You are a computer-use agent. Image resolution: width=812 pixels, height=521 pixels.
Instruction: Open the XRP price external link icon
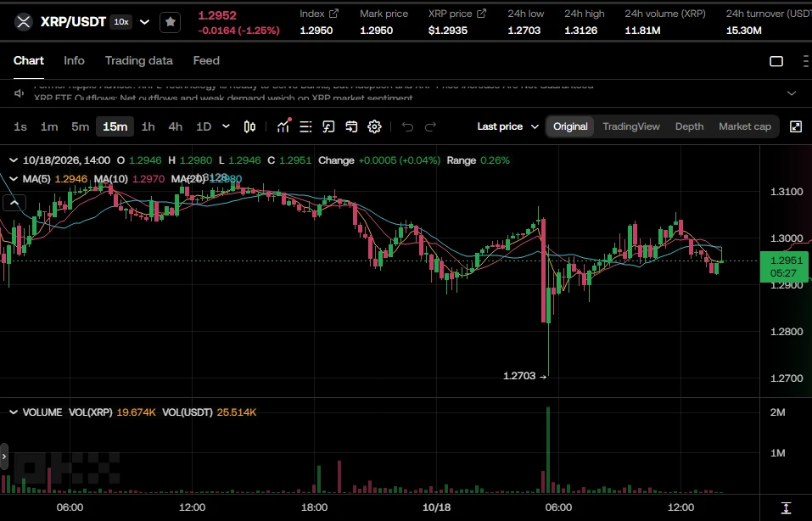click(481, 14)
